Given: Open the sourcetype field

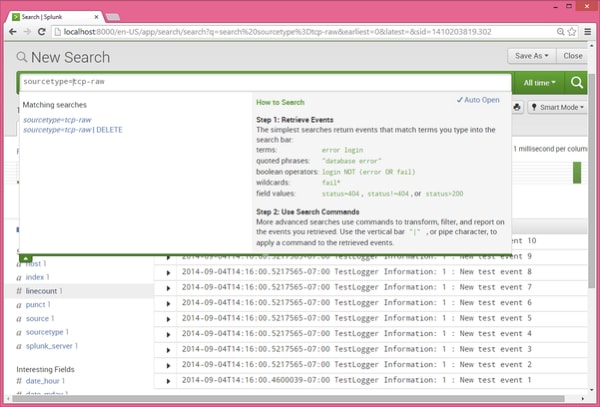Looking at the screenshot, I should pyautogui.click(x=44, y=332).
